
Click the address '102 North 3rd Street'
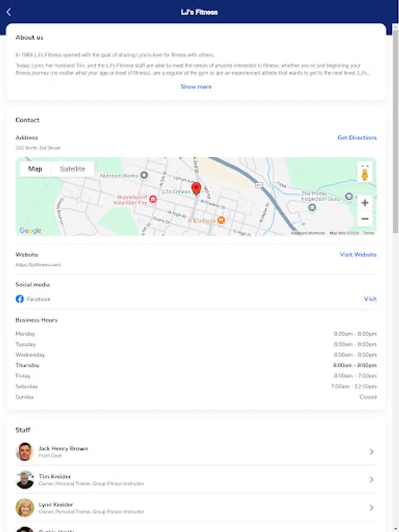38,148
